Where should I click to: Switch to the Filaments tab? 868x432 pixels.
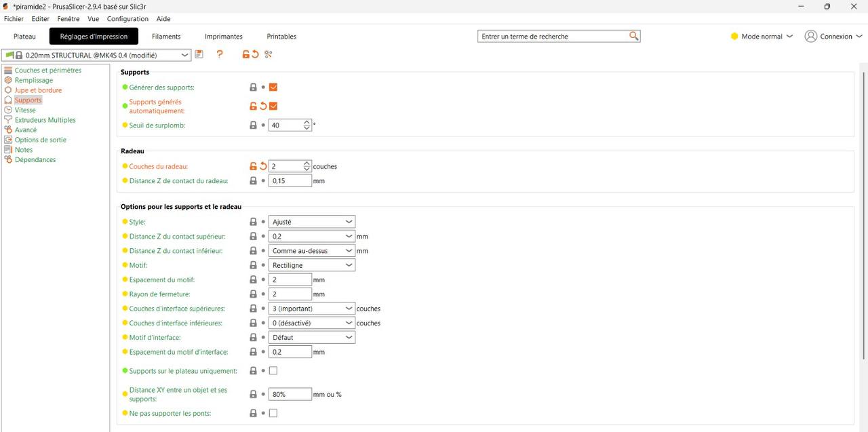click(x=166, y=37)
